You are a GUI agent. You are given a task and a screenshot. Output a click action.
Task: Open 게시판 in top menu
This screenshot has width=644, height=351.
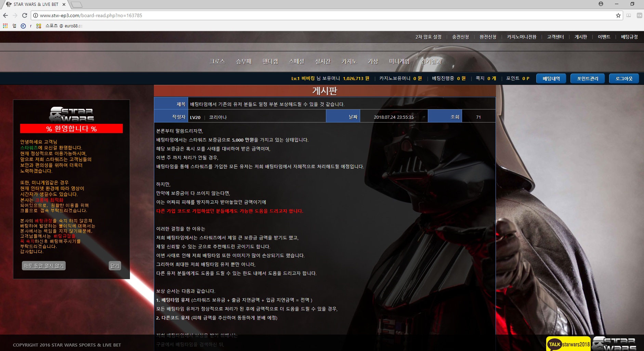(x=581, y=37)
